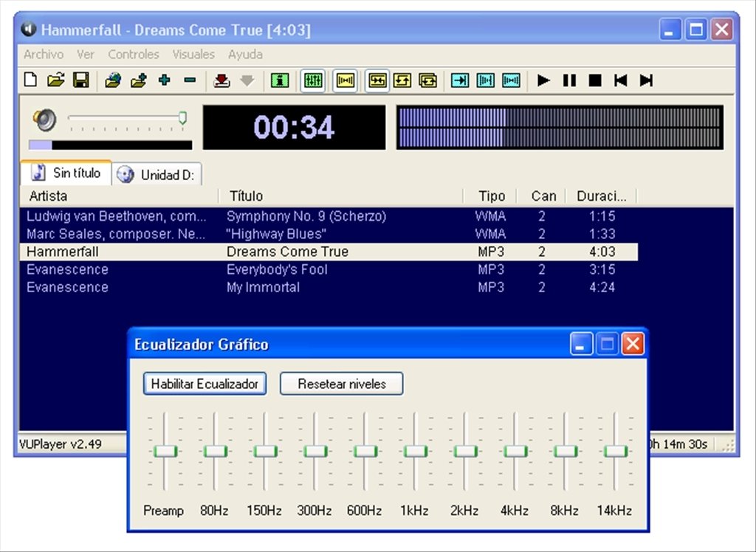The image size is (756, 552).
Task: Click the volume slider thumb
Action: coord(182,117)
